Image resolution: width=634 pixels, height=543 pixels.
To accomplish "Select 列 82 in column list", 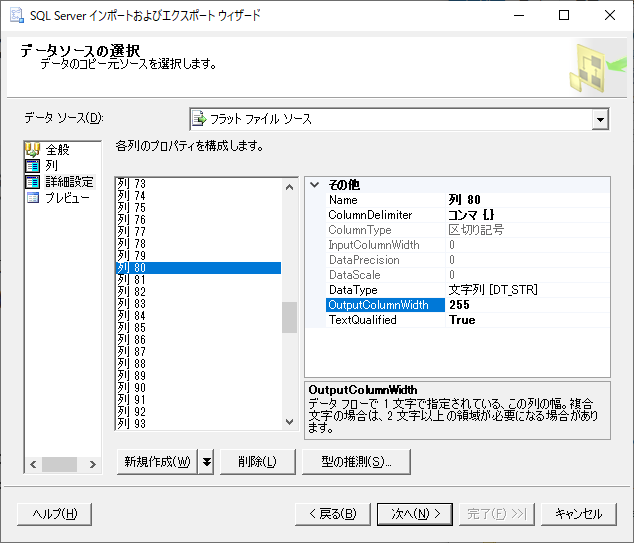I will [x=199, y=292].
